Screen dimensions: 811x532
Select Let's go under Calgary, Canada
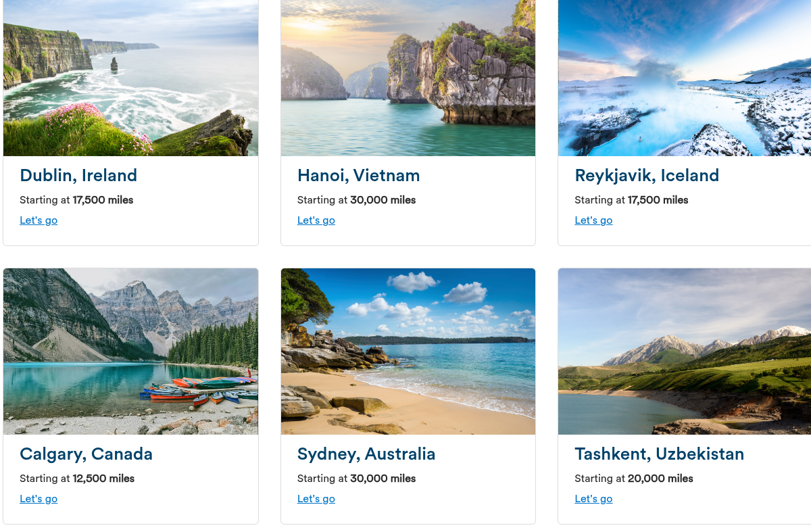[x=39, y=499]
